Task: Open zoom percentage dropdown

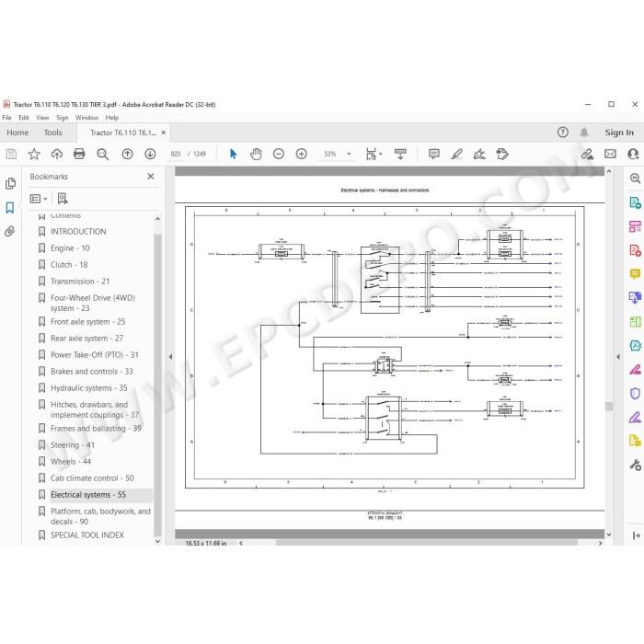Action: [349, 154]
